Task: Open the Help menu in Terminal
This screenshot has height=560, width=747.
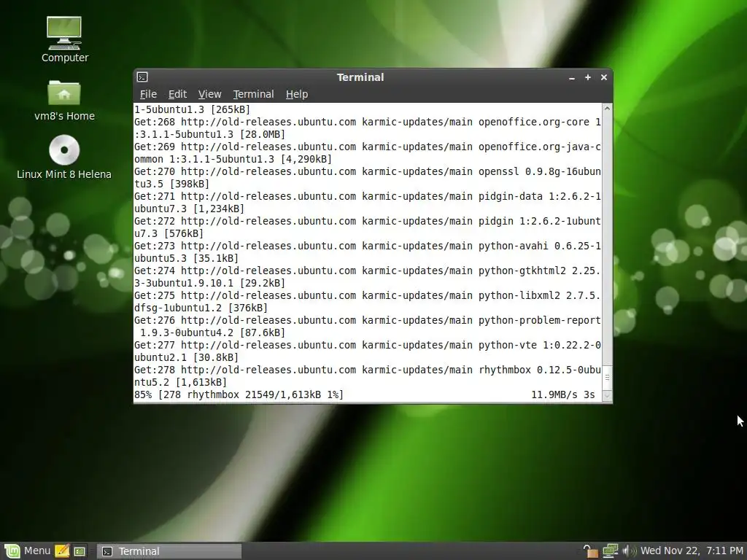Action: pos(297,94)
